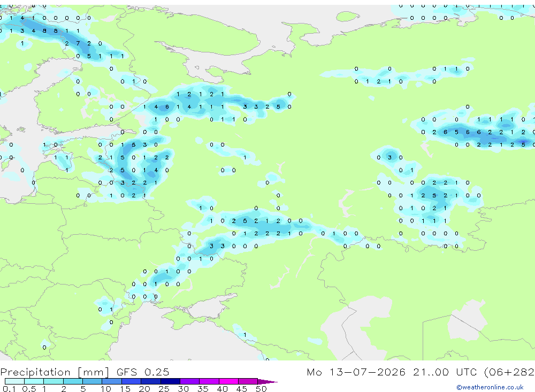Viewport: 535px width, 392px height.
Task: Pick the 0.5–1 mm legend color swatch
Action: [34, 381]
